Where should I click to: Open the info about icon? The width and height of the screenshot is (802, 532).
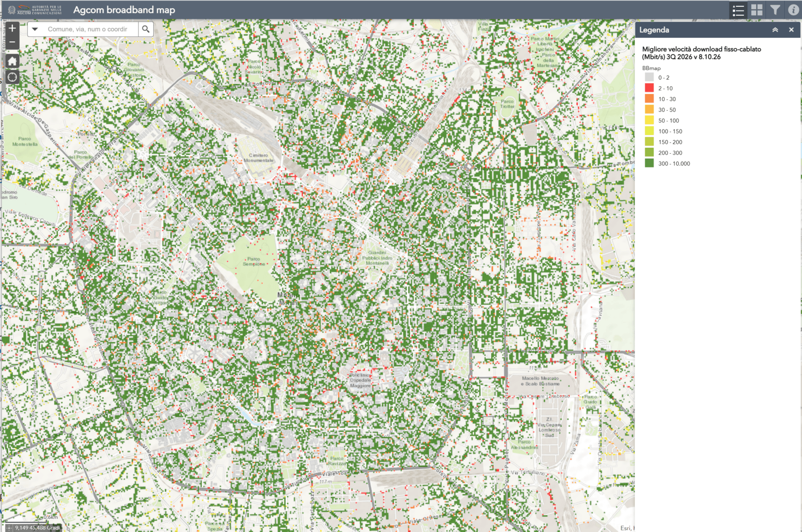[793, 10]
